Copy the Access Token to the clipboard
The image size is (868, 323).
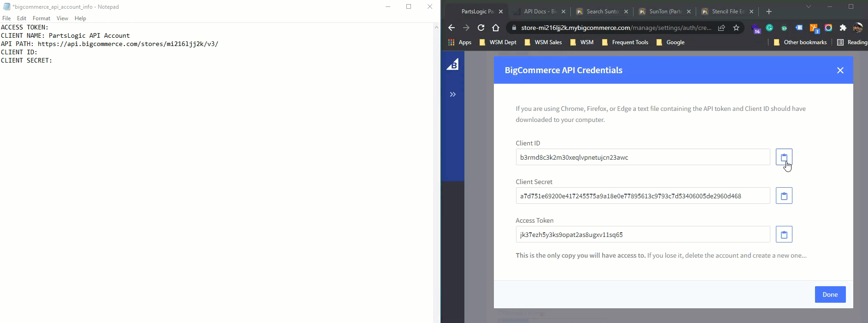784,235
